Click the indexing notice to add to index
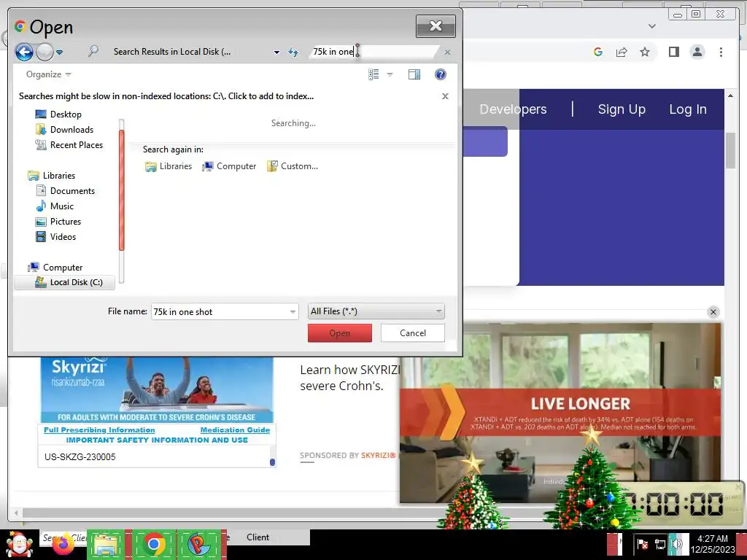 click(x=166, y=96)
